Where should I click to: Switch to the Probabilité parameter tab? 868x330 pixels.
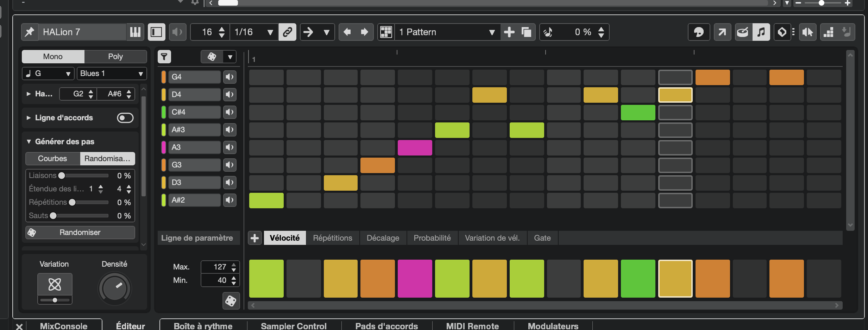[432, 238]
